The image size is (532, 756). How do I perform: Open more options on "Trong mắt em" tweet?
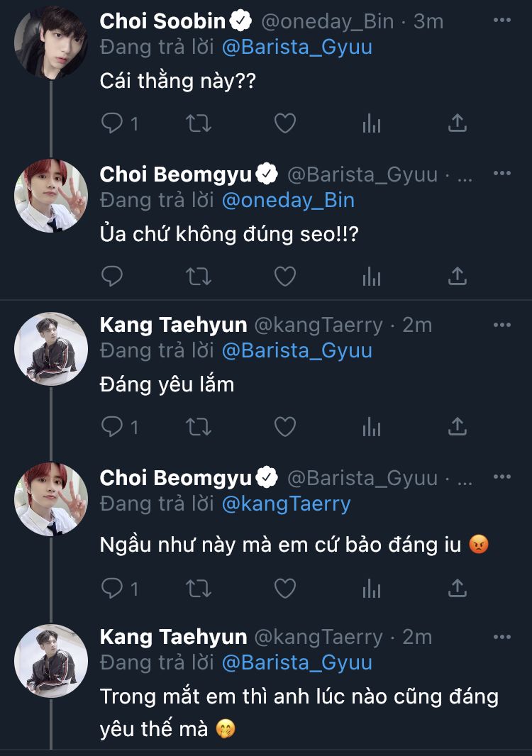pyautogui.click(x=501, y=636)
